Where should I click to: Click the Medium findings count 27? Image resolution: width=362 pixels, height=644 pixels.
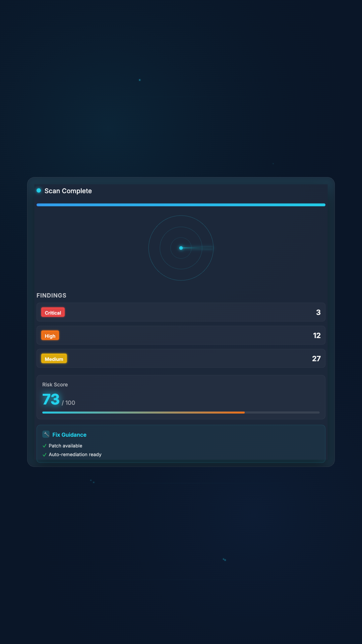pyautogui.click(x=316, y=359)
